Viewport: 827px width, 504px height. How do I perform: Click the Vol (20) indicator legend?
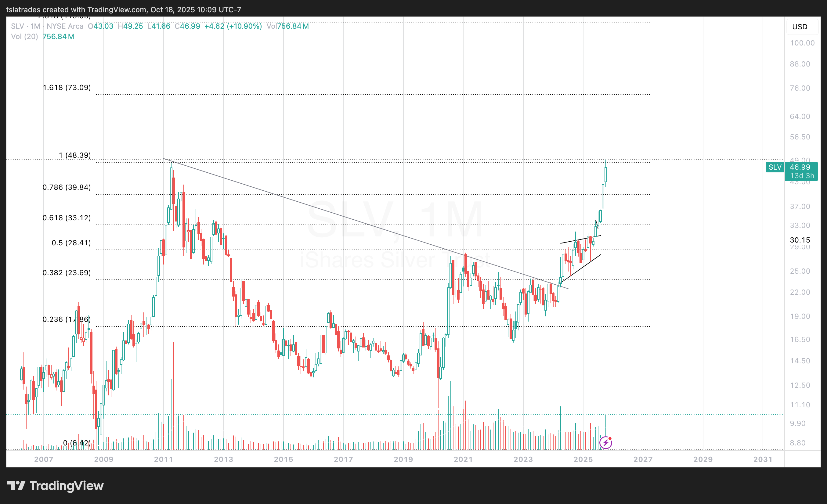click(x=24, y=37)
